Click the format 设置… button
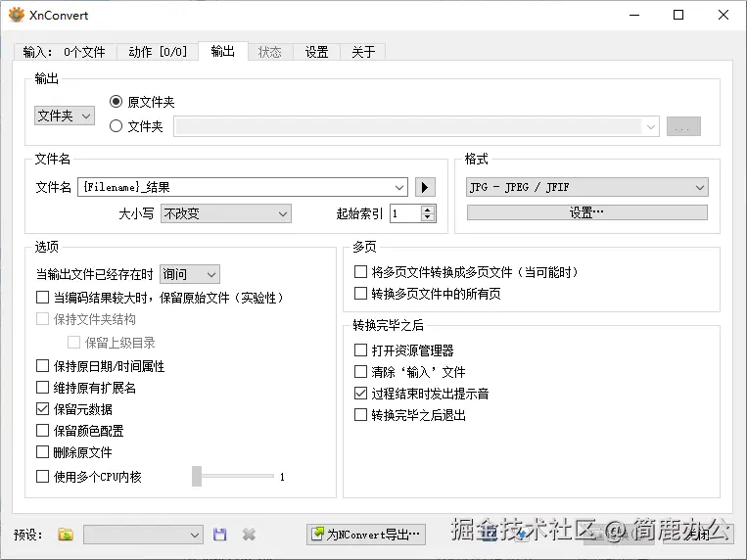Viewport: 747px width, 560px height. click(587, 212)
